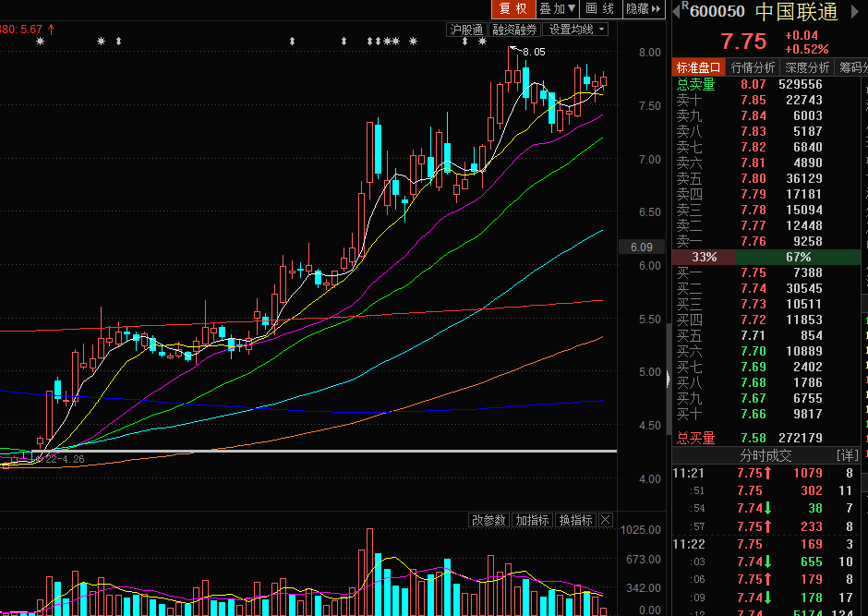
Task: Go to previous stock using left arrow
Action: pos(676,12)
